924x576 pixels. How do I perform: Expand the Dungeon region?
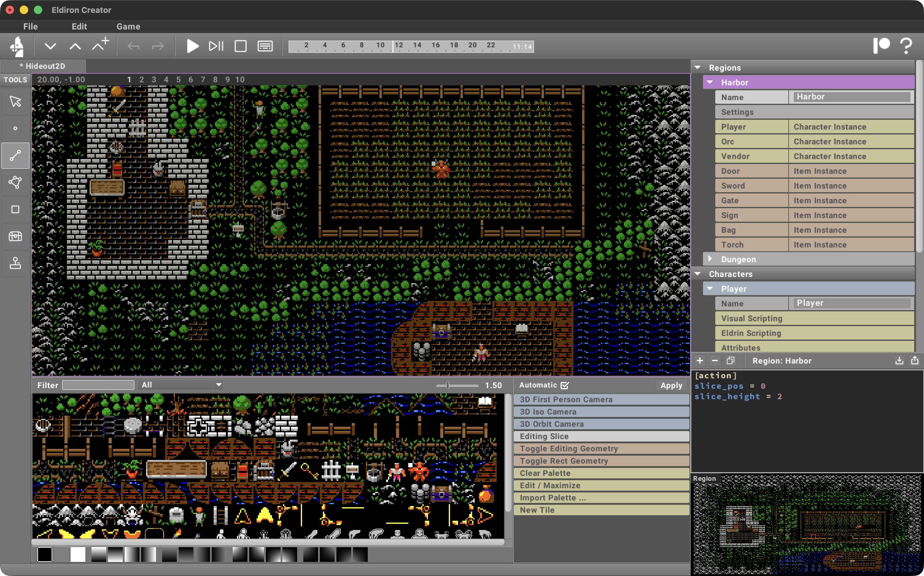[710, 259]
